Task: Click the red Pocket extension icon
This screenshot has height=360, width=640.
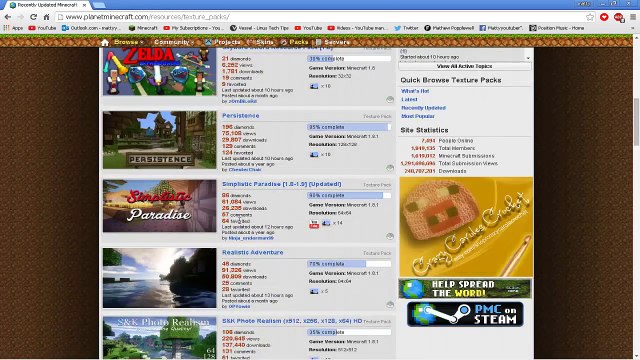Action: 604,17
